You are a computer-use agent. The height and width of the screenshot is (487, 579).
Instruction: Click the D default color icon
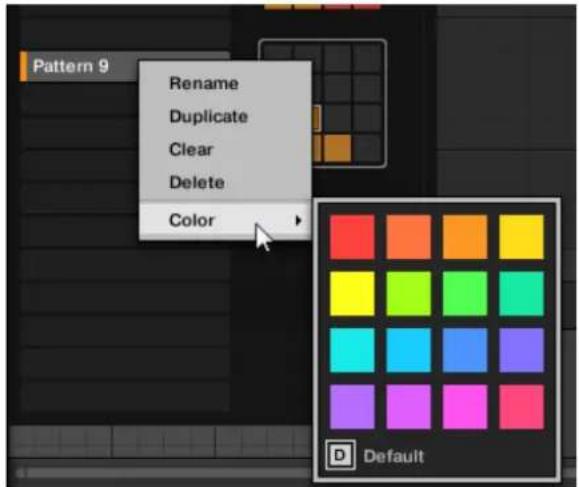coord(340,455)
